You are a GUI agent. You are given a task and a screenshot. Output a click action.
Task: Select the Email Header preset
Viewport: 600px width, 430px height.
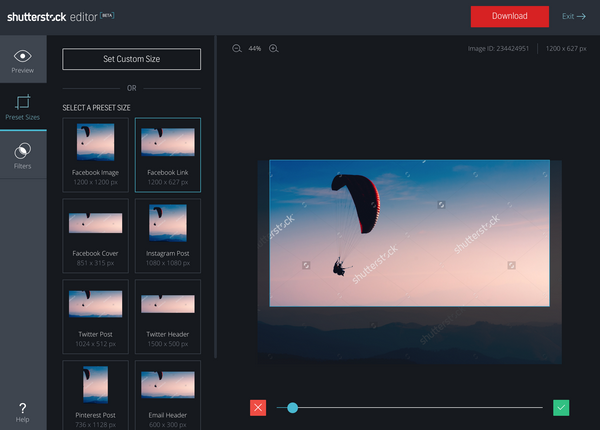pos(168,393)
